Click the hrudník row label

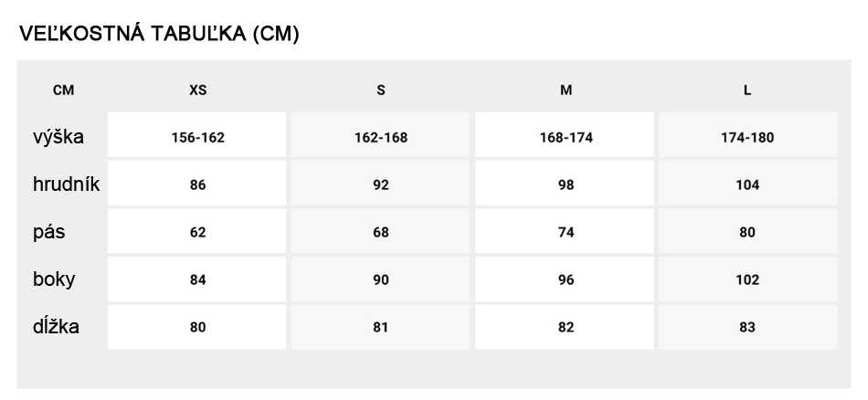66,184
